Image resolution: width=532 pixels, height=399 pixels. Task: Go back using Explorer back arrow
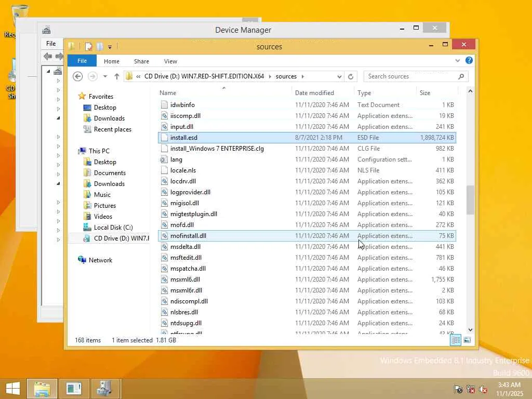(78, 76)
